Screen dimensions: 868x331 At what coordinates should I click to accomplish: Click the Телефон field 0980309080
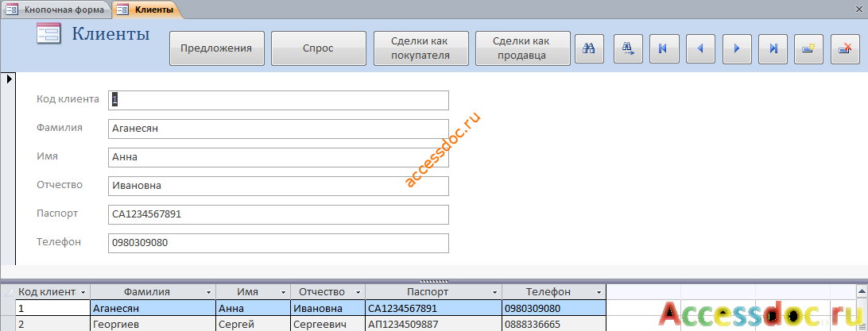pyautogui.click(x=278, y=244)
